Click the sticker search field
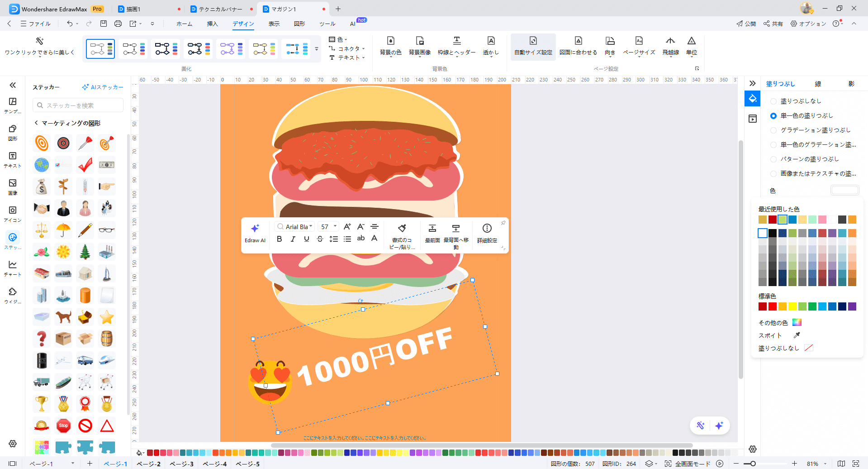This screenshot has height=469, width=868. coord(78,105)
